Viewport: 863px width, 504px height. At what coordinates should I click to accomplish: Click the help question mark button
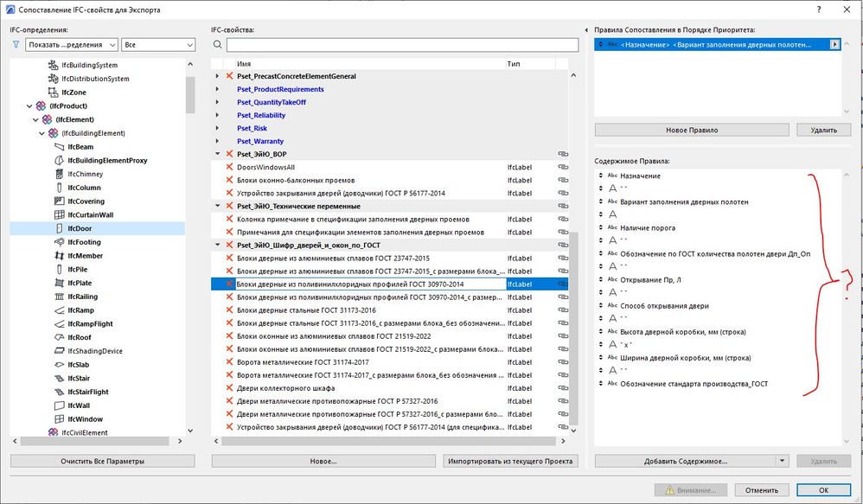819,10
